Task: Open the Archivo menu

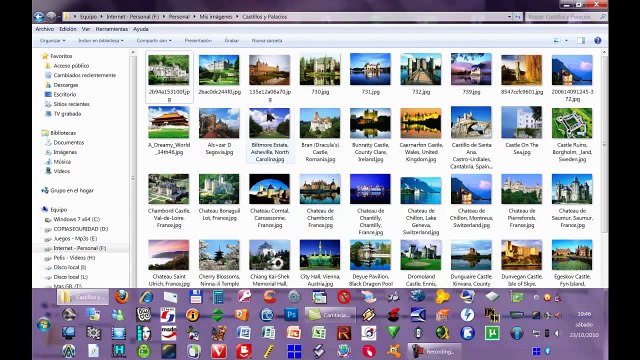Action: [x=44, y=29]
